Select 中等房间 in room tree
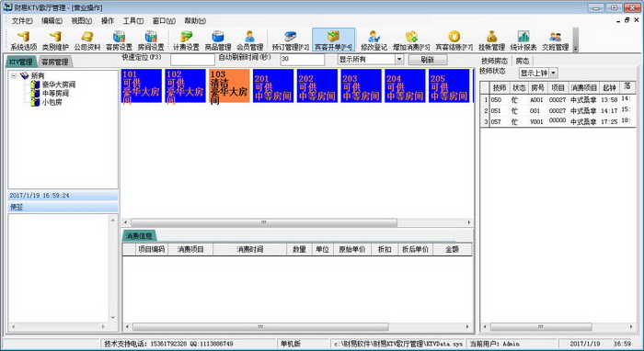This screenshot has height=351, width=644. coord(55,94)
